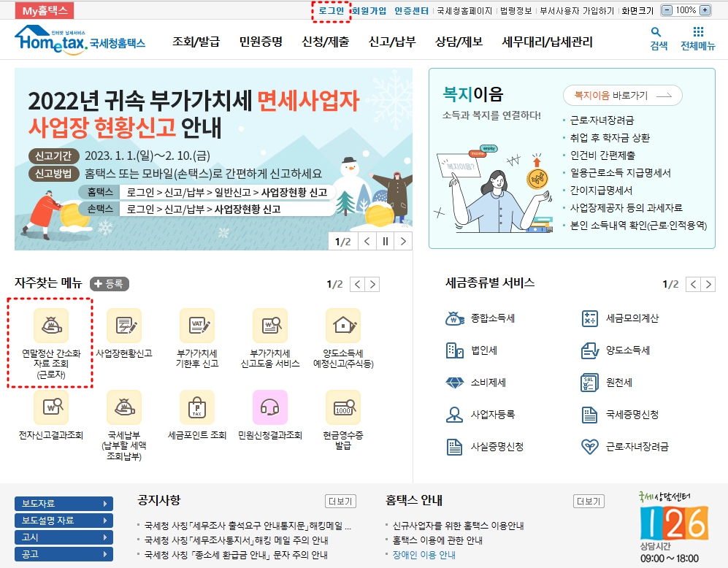Open 세무조사 출석요구 해킹메일 notice

248,526
